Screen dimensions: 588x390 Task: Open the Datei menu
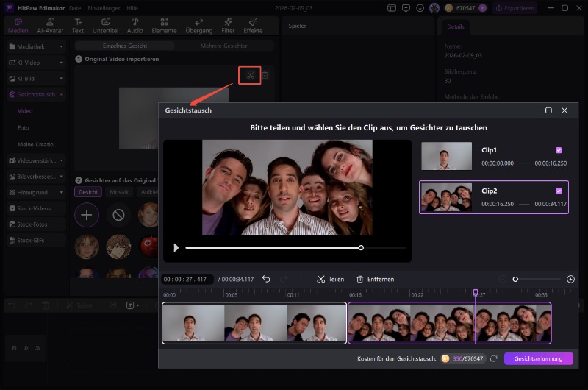pyautogui.click(x=76, y=8)
